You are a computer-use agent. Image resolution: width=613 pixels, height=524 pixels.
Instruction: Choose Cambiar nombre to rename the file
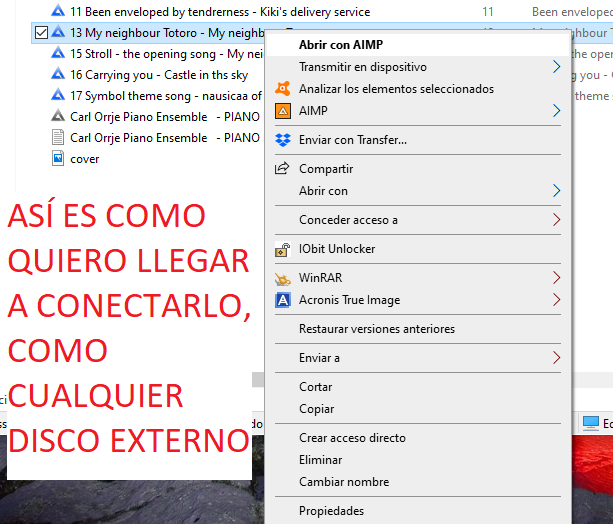click(343, 482)
